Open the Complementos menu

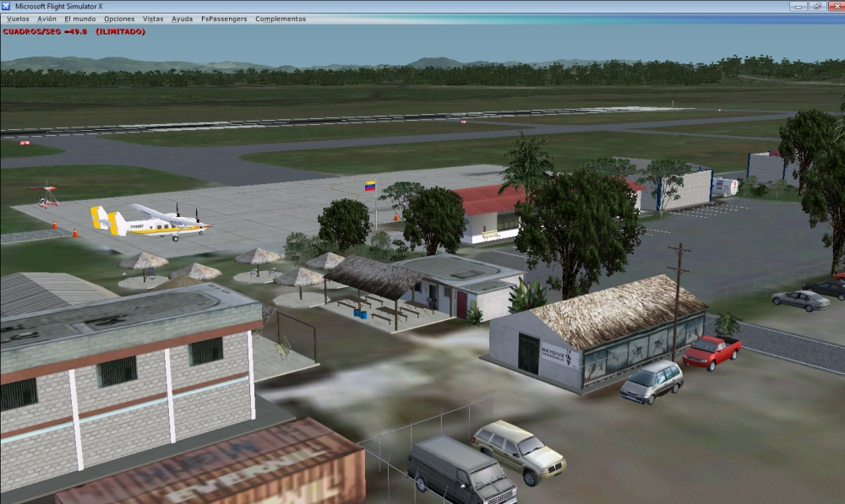click(x=281, y=19)
